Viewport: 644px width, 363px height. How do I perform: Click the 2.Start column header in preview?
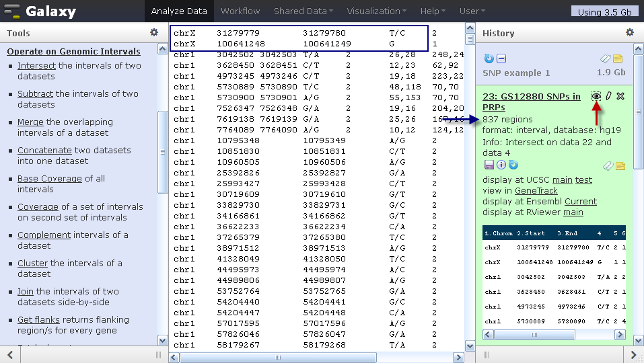click(x=531, y=233)
